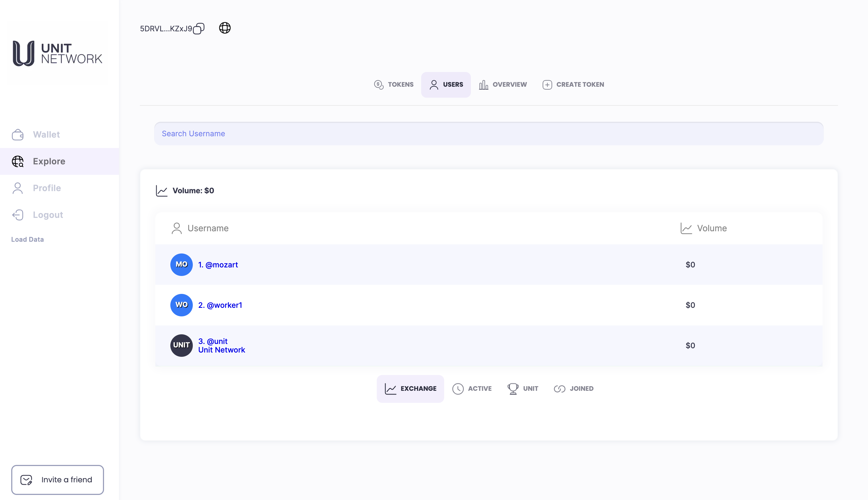Copy the wallet address with copy icon
The width and height of the screenshot is (868, 500).
[x=199, y=28]
